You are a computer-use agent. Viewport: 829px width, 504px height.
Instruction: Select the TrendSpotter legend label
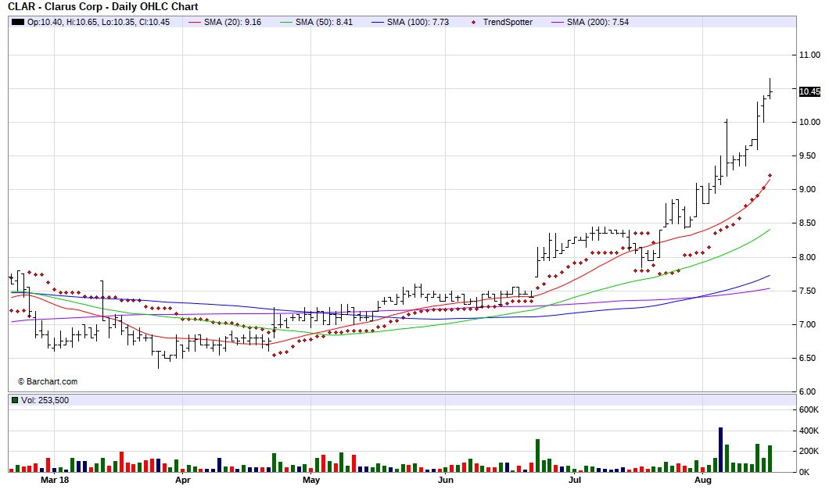click(508, 22)
